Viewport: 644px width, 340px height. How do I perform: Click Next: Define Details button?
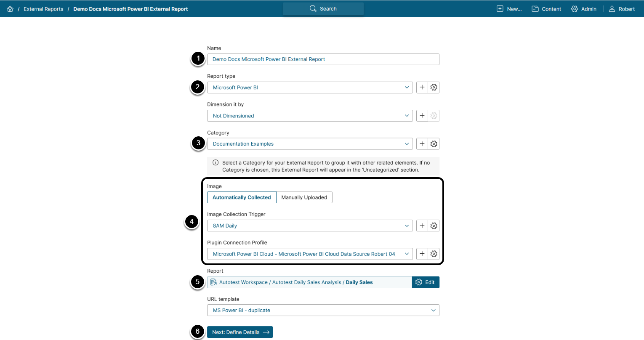coord(240,332)
